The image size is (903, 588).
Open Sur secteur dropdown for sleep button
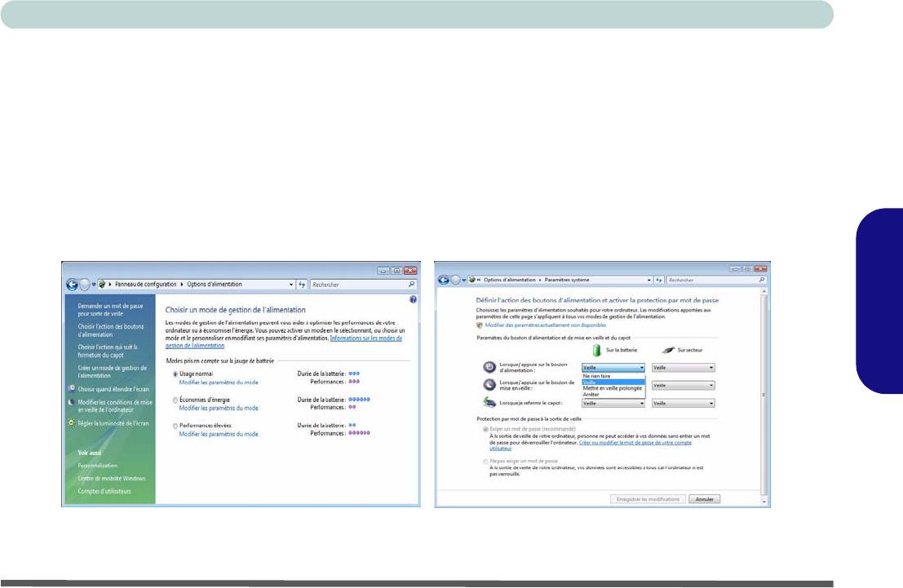pos(683,386)
